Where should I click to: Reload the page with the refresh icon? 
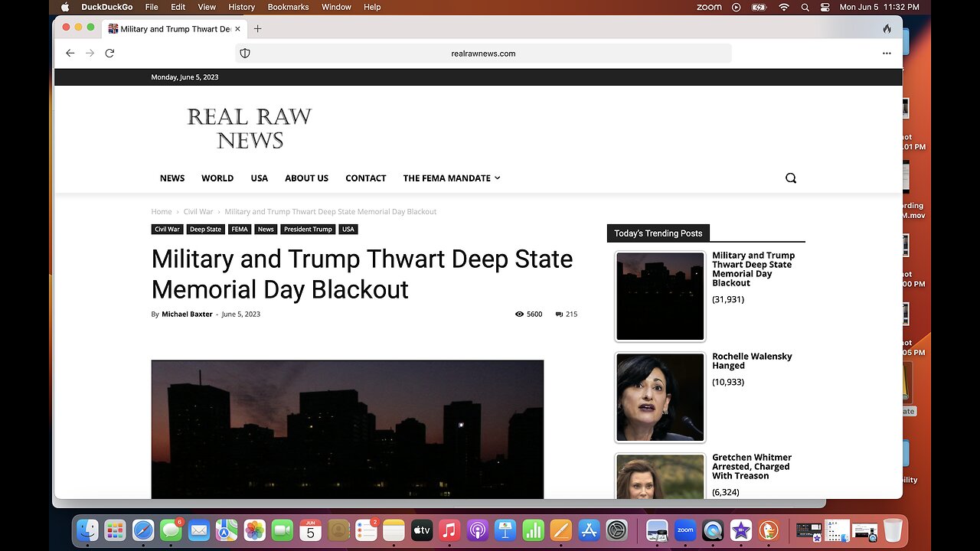pyautogui.click(x=109, y=53)
